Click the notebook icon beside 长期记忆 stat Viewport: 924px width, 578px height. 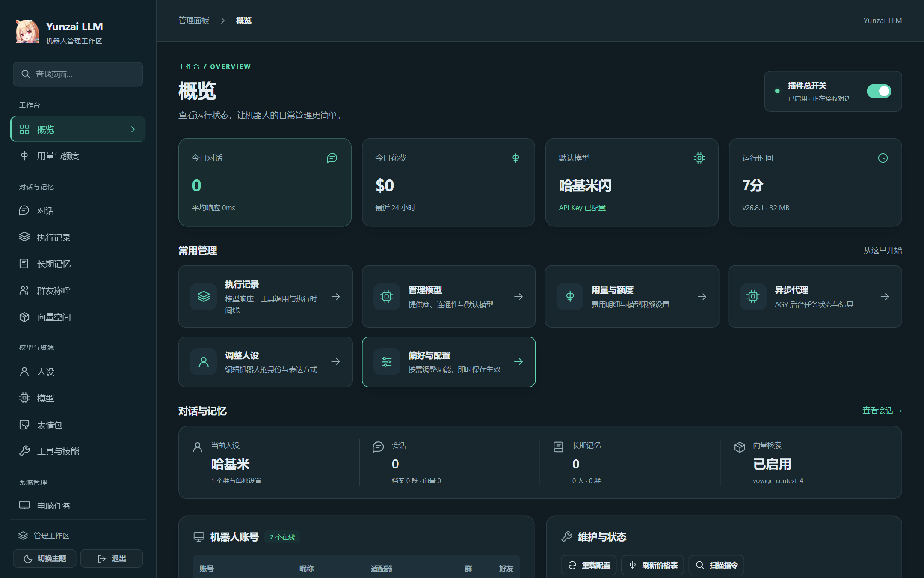pyautogui.click(x=558, y=447)
